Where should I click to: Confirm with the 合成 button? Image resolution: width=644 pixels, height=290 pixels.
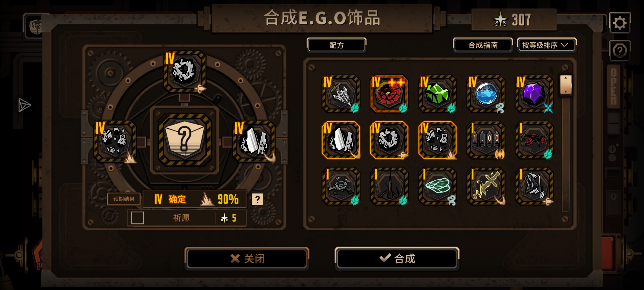pyautogui.click(x=397, y=258)
